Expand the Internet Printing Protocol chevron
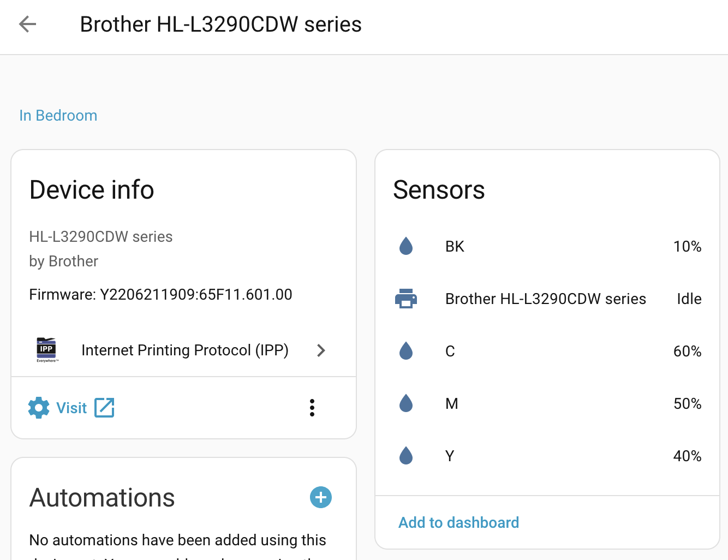Viewport: 728px width, 560px height. click(321, 350)
